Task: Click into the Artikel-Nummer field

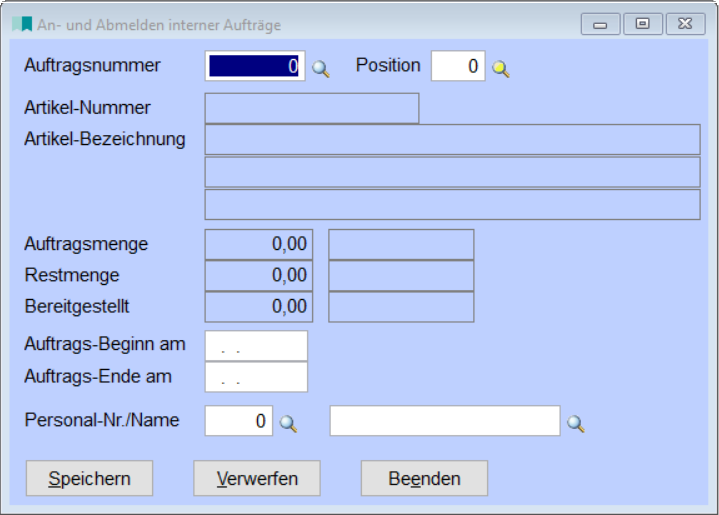Action: coord(311,108)
